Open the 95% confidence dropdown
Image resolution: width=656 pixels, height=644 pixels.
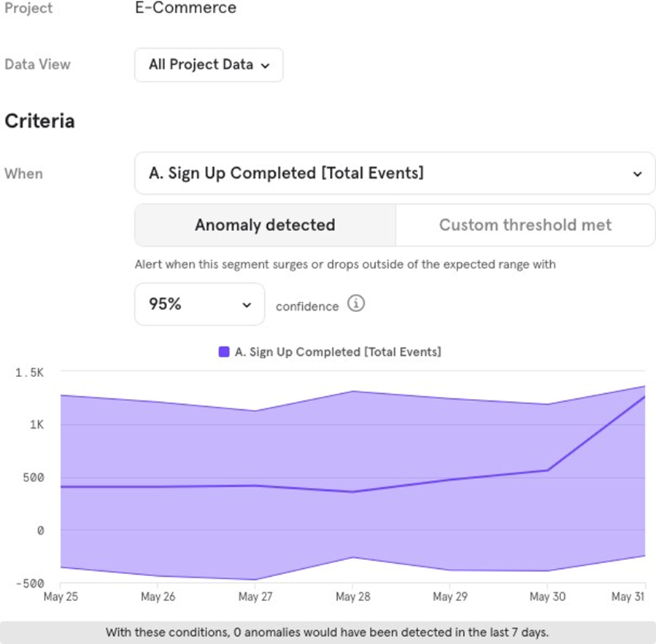tap(199, 304)
